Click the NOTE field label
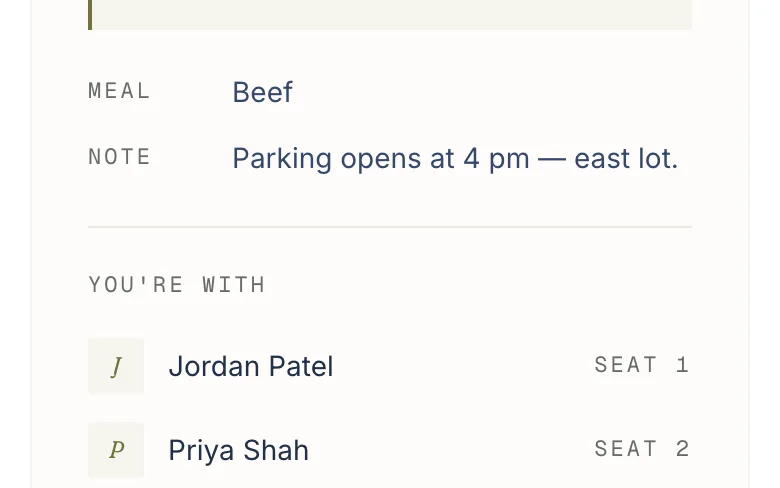The height and width of the screenshot is (488, 780). (119, 157)
